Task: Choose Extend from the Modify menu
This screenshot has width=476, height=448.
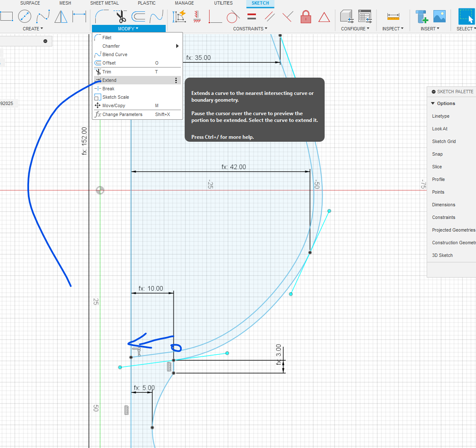Action: 110,80
